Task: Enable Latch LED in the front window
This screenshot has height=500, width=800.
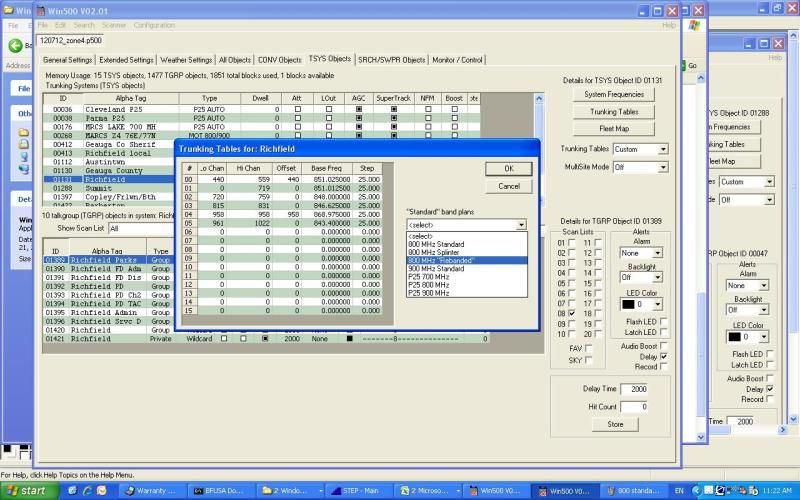Action: coord(663,332)
